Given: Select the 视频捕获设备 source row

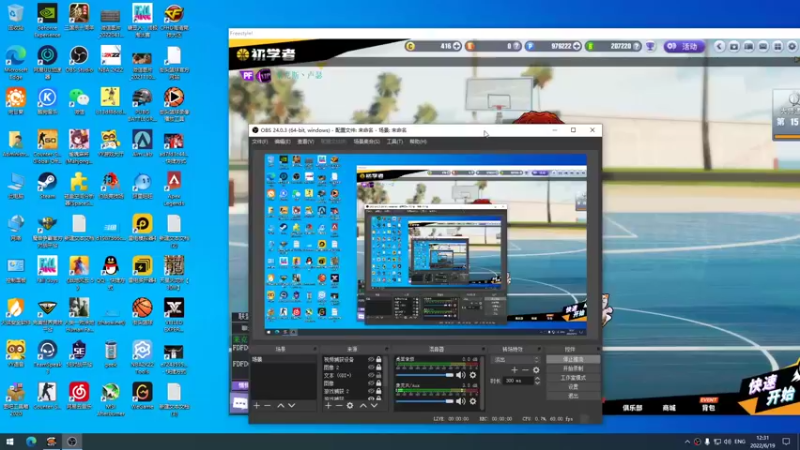Looking at the screenshot, I should [x=352, y=359].
